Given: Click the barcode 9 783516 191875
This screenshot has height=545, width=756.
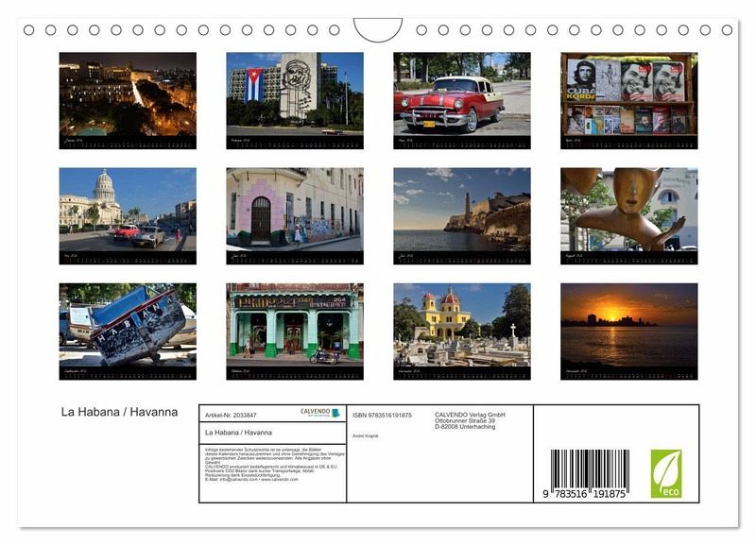Looking at the screenshot, I should (x=585, y=474).
